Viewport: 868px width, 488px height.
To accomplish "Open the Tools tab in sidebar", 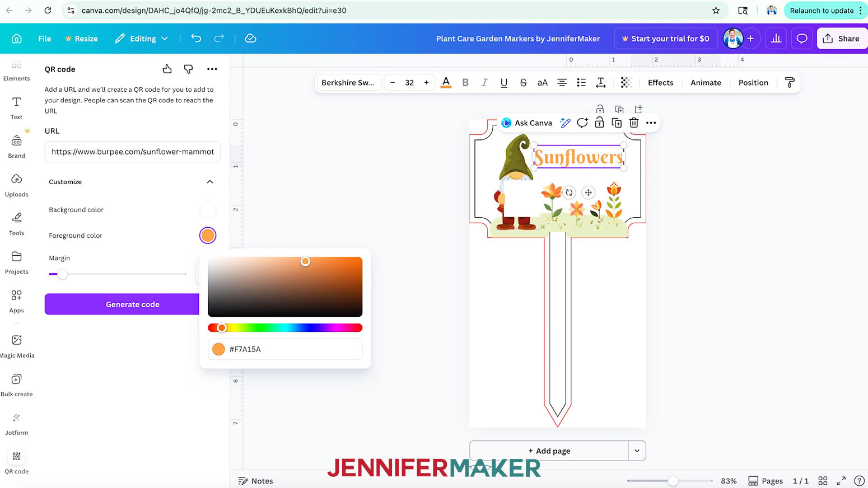I will click(16, 224).
